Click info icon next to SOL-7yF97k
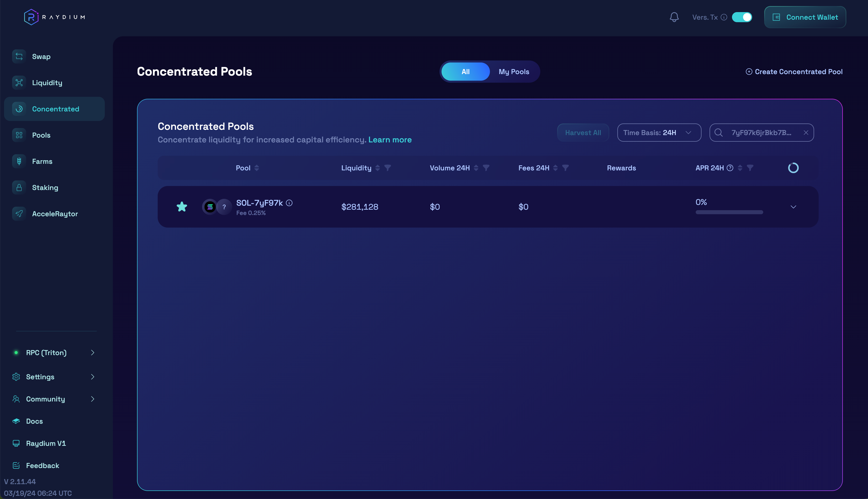The width and height of the screenshot is (868, 499). (x=289, y=203)
